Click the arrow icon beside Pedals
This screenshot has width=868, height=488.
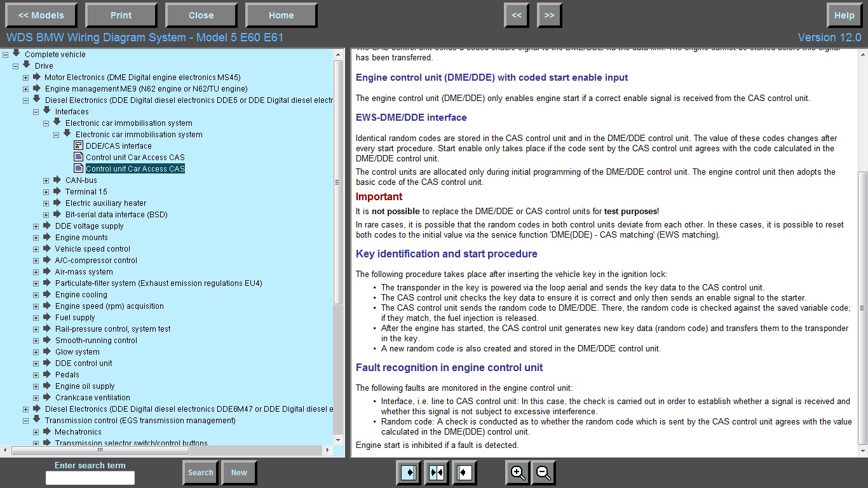pyautogui.click(x=46, y=374)
